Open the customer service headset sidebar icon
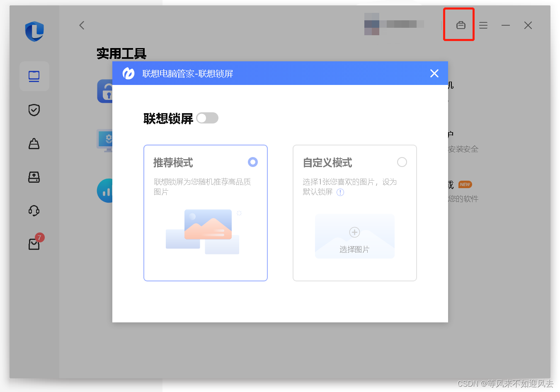This screenshot has width=560, height=392. tap(34, 211)
